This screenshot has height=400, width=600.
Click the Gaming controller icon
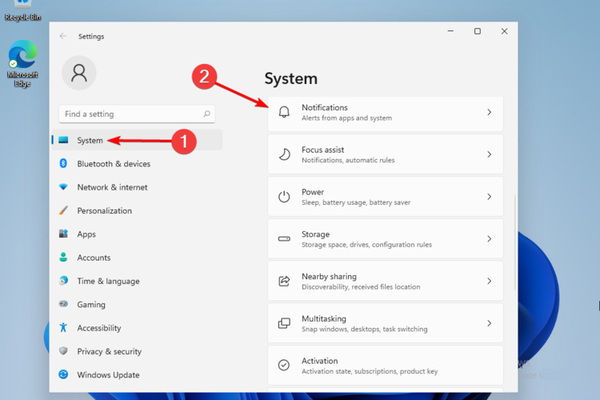63,304
